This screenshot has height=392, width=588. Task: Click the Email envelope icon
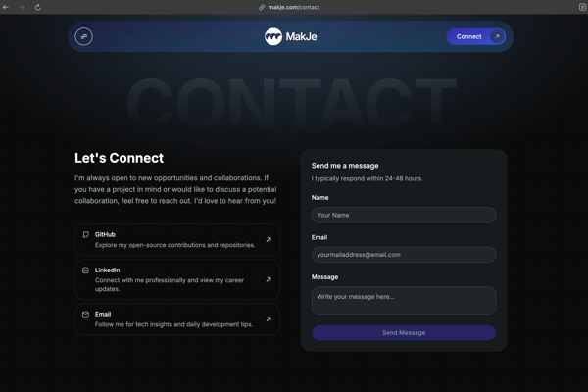pos(86,315)
